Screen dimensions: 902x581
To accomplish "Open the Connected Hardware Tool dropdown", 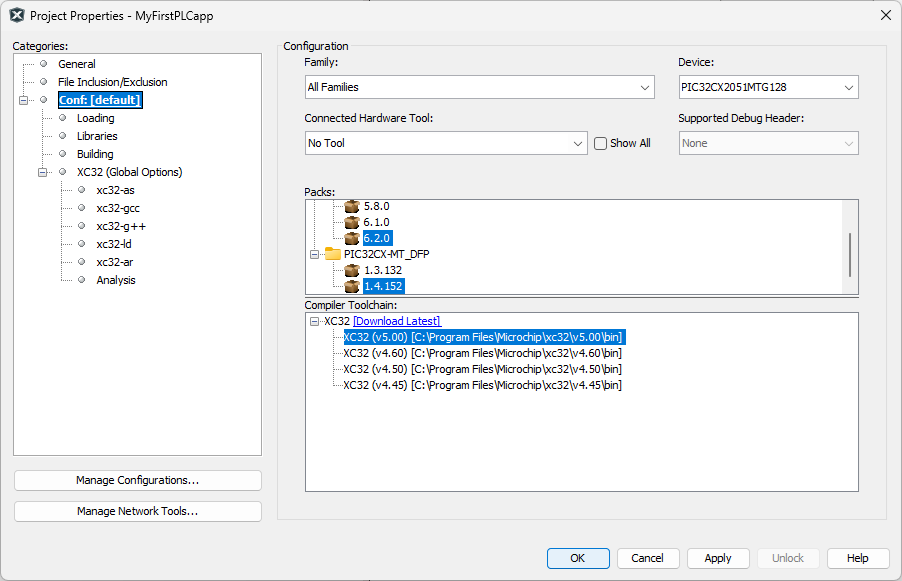I will (577, 143).
